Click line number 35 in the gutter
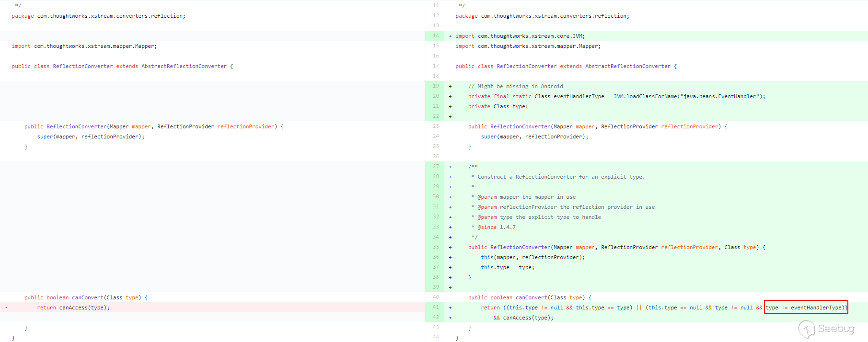The image size is (868, 342). [436, 247]
